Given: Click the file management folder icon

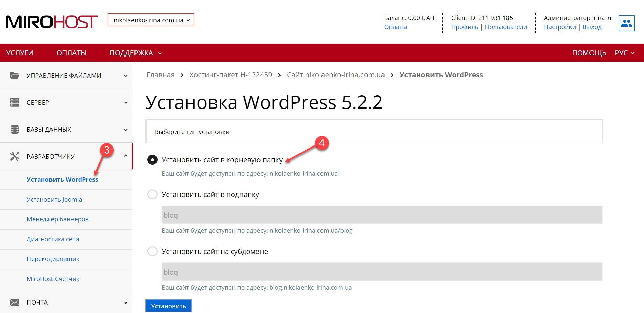Looking at the screenshot, I should (15, 75).
